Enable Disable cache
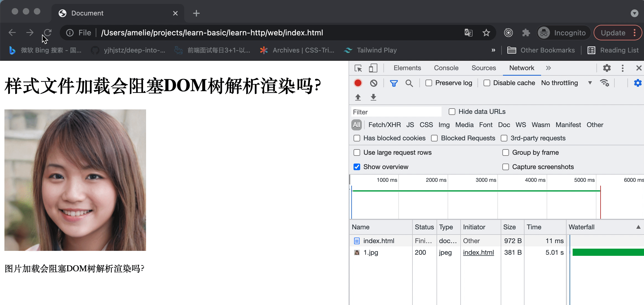Screen dimensions: 644x305 point(487,83)
